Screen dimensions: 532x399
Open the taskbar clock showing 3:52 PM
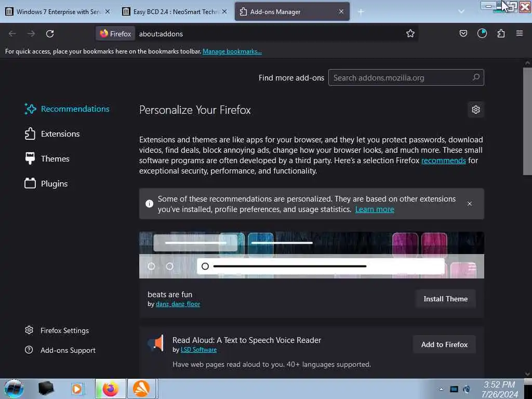pos(499,389)
